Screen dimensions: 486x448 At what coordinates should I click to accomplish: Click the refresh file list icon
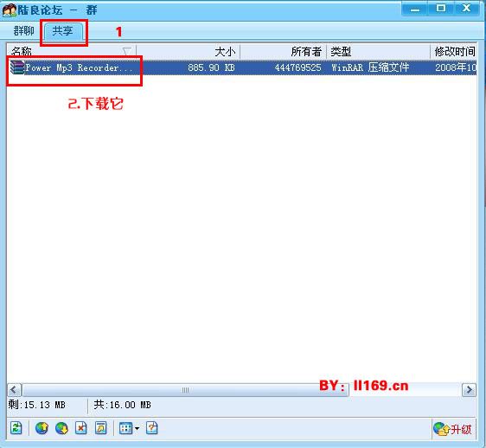(x=16, y=428)
